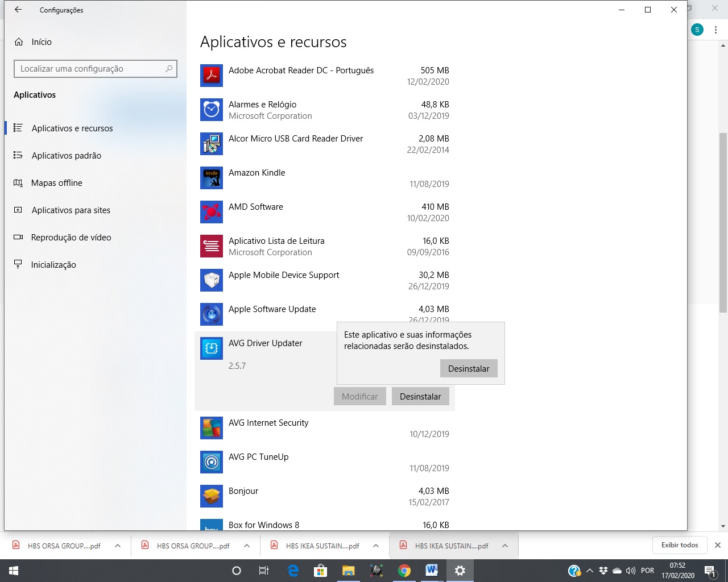Open Cortana search circle on taskbar
The width and height of the screenshot is (728, 582).
coord(237,571)
